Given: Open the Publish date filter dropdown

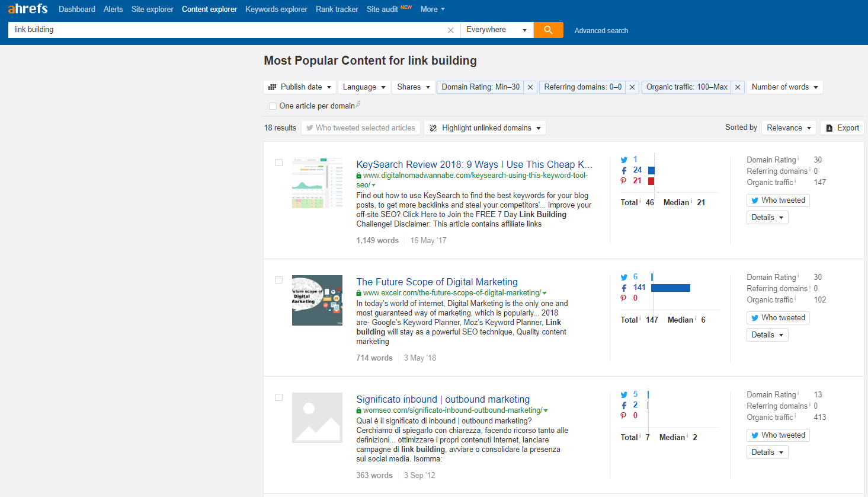Looking at the screenshot, I should coord(300,87).
